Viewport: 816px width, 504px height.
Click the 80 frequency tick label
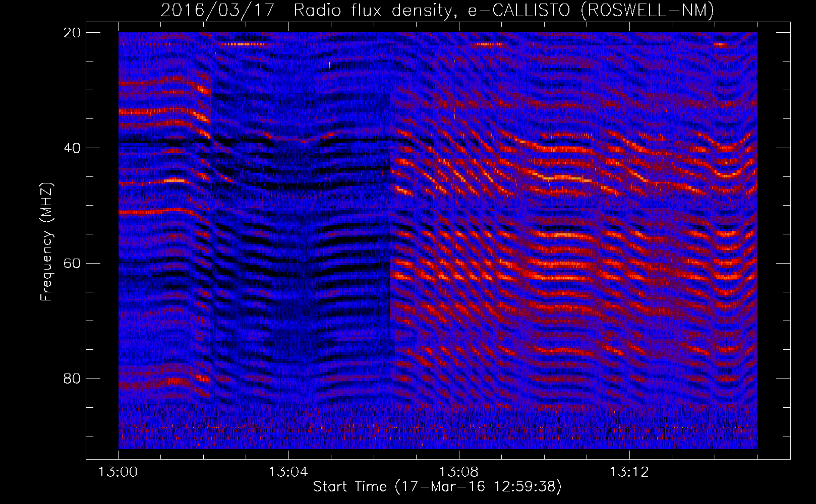click(73, 379)
